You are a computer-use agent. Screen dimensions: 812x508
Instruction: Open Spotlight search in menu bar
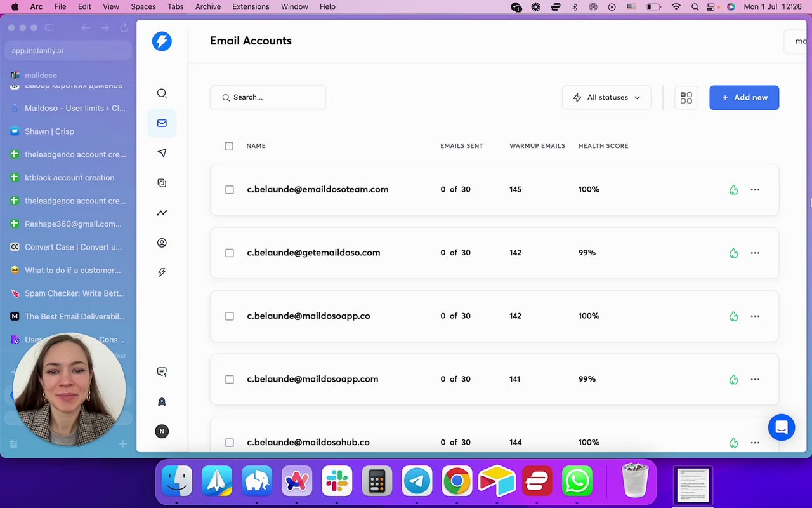click(695, 7)
